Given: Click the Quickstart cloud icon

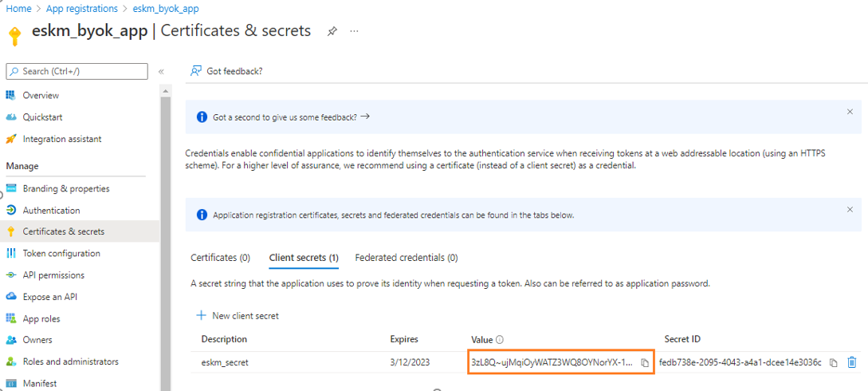Looking at the screenshot, I should click(x=10, y=117).
